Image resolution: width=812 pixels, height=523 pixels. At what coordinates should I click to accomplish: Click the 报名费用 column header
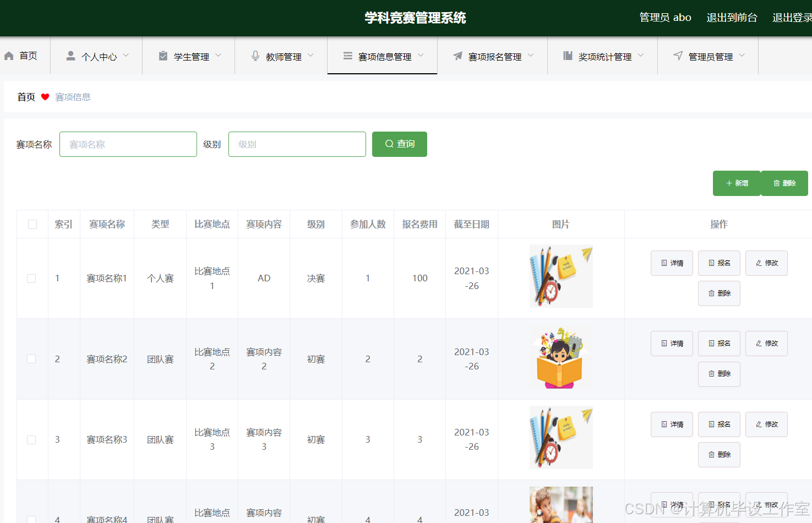point(419,224)
